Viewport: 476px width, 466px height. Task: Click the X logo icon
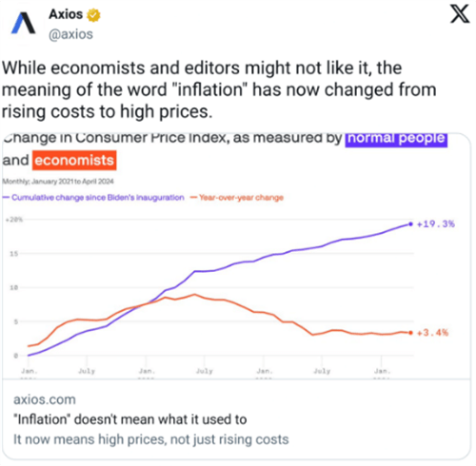tap(460, 14)
